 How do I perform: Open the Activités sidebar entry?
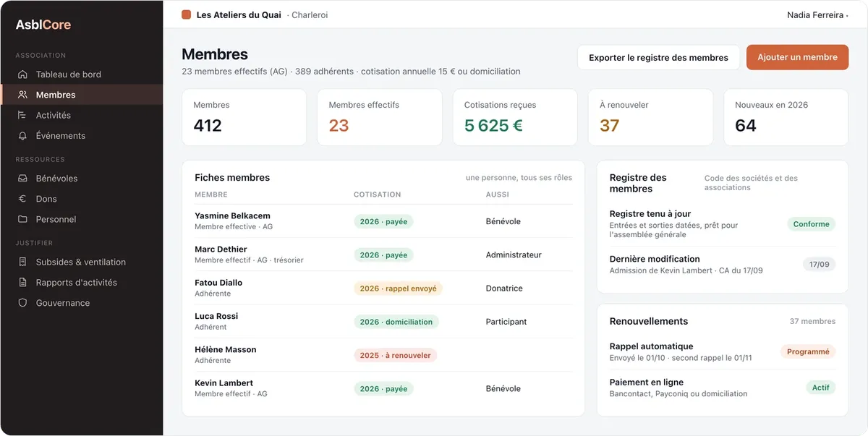pos(81,115)
